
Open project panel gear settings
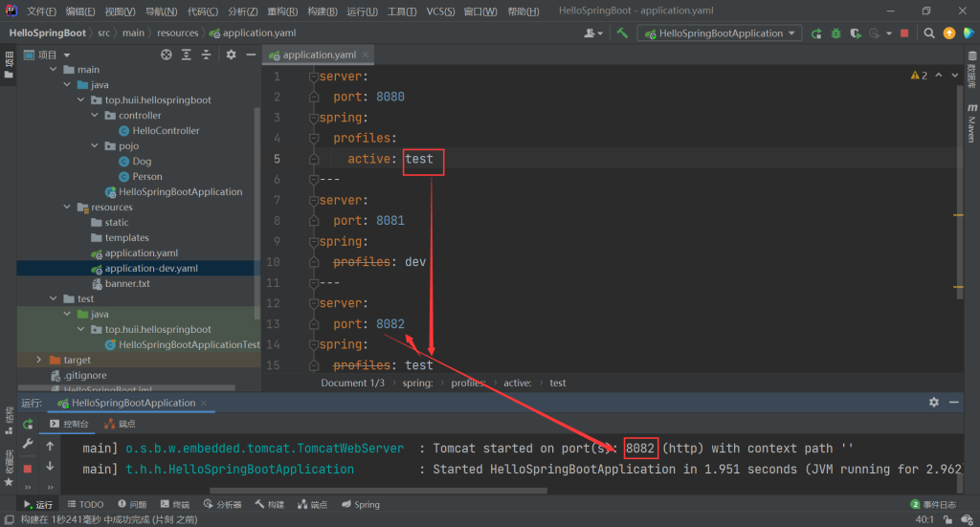click(x=231, y=55)
